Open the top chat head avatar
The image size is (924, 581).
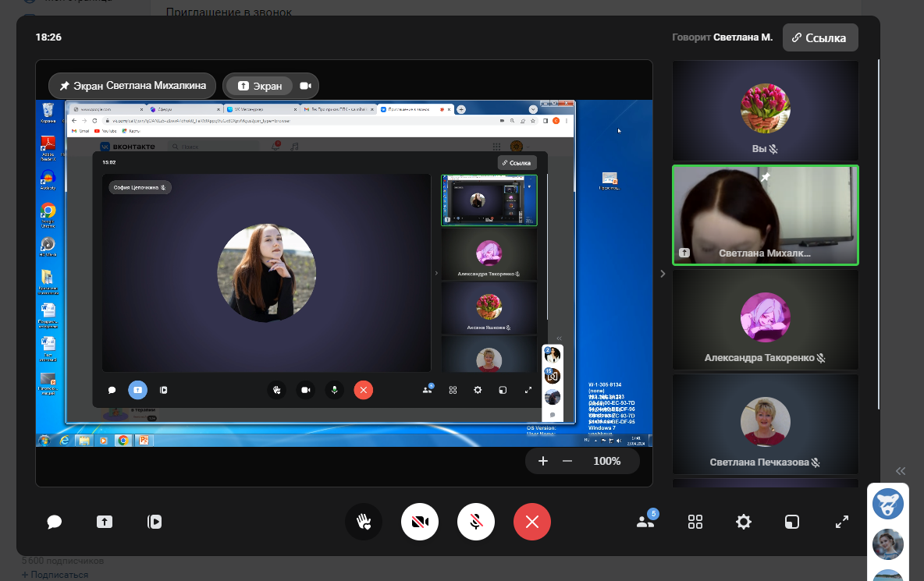pyautogui.click(x=887, y=504)
